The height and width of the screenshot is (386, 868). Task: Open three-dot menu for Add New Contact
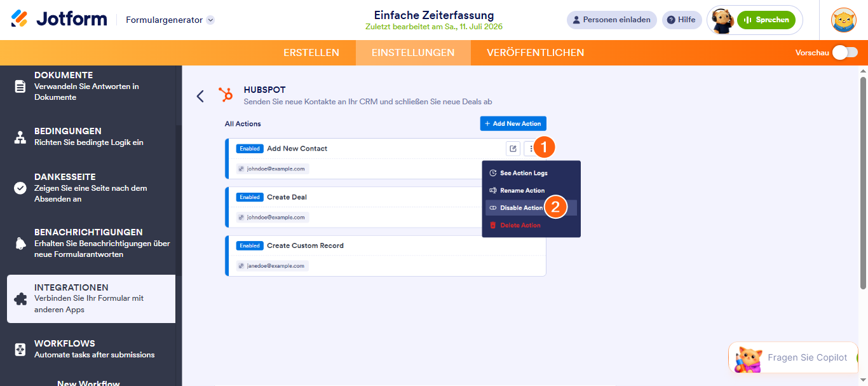pos(531,149)
